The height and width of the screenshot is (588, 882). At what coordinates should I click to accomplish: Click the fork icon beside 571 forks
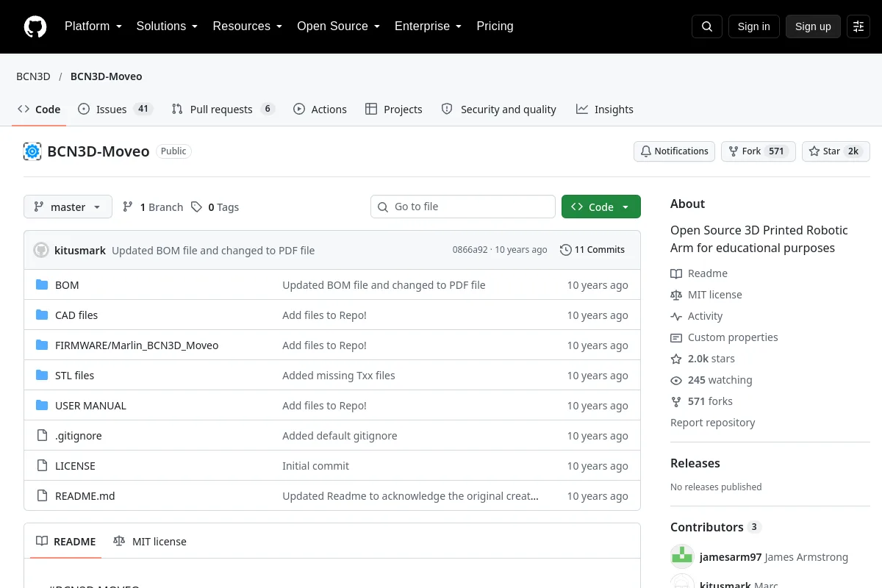coord(676,401)
